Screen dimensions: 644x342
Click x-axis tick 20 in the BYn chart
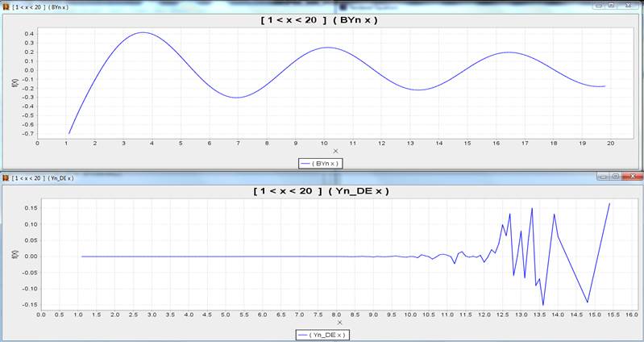[x=611, y=144]
